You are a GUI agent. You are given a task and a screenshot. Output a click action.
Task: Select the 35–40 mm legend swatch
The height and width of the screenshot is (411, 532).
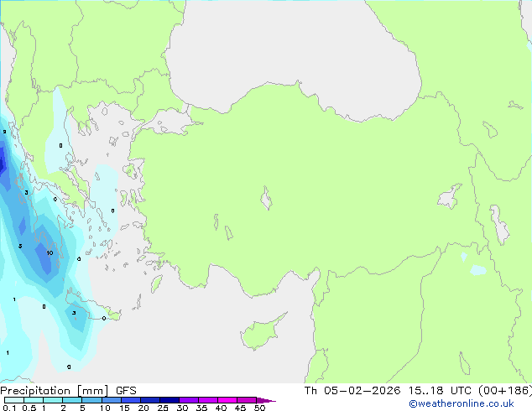(x=208, y=400)
